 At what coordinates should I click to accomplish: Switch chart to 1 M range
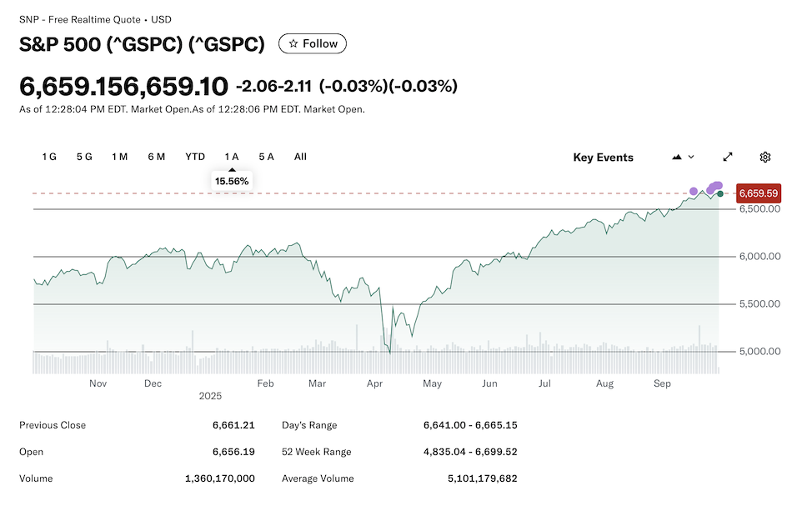pyautogui.click(x=119, y=157)
